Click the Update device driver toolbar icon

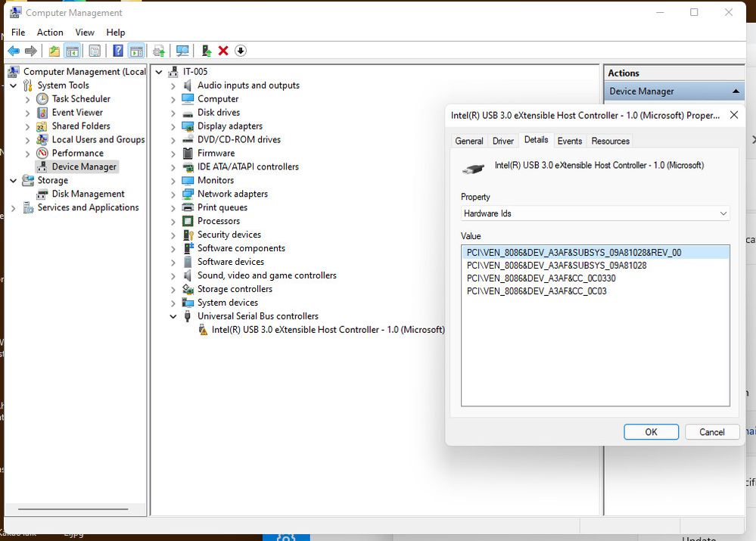coord(207,51)
